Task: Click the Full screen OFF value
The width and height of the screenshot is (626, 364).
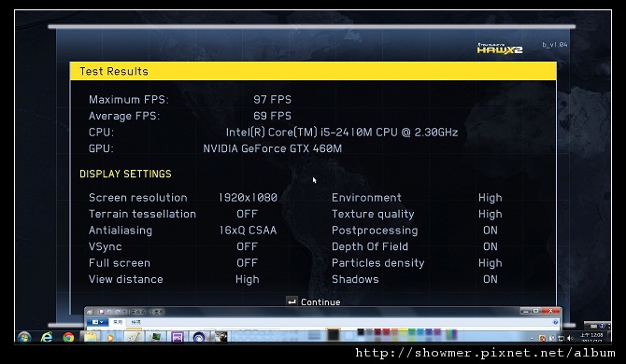Action: pyautogui.click(x=247, y=263)
